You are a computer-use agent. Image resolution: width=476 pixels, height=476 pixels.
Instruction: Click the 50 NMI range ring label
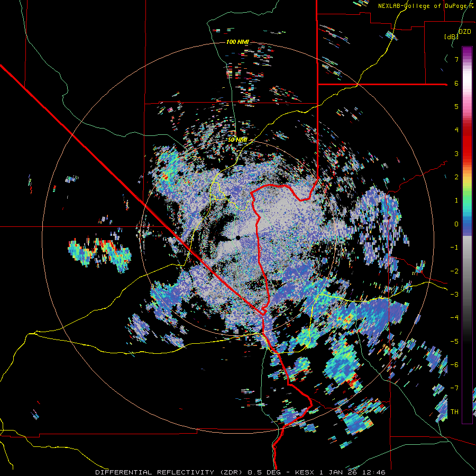coord(237,140)
